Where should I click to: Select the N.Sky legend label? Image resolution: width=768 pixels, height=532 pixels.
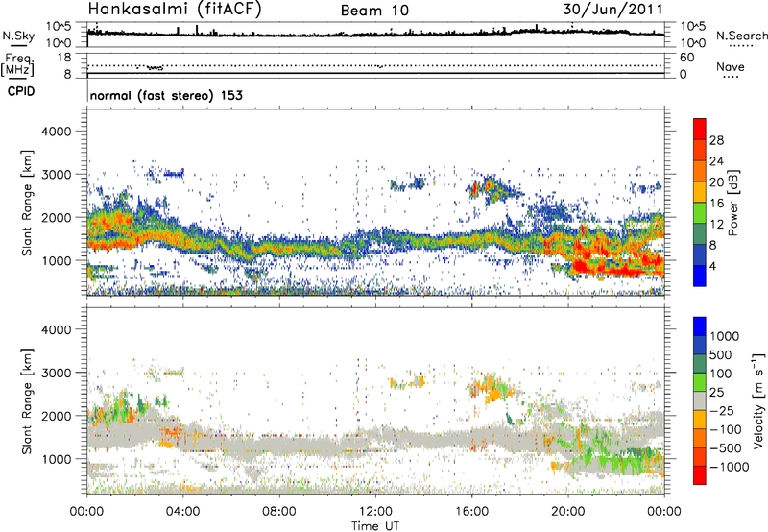[18, 36]
